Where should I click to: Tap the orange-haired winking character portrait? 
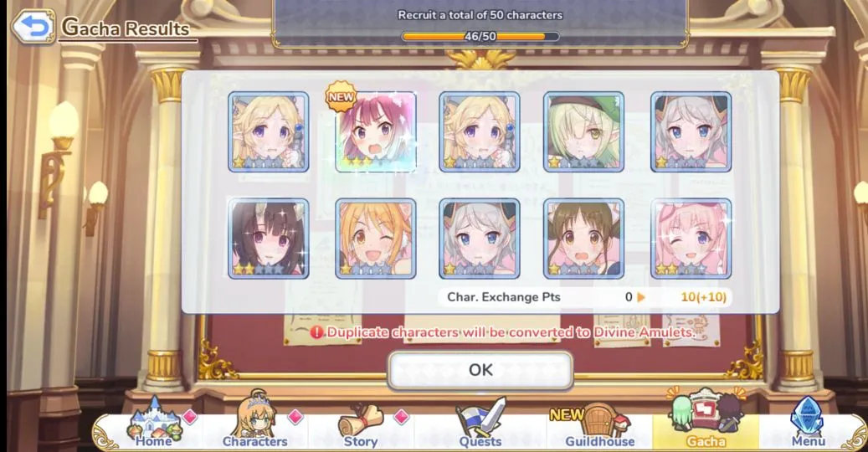click(x=376, y=239)
